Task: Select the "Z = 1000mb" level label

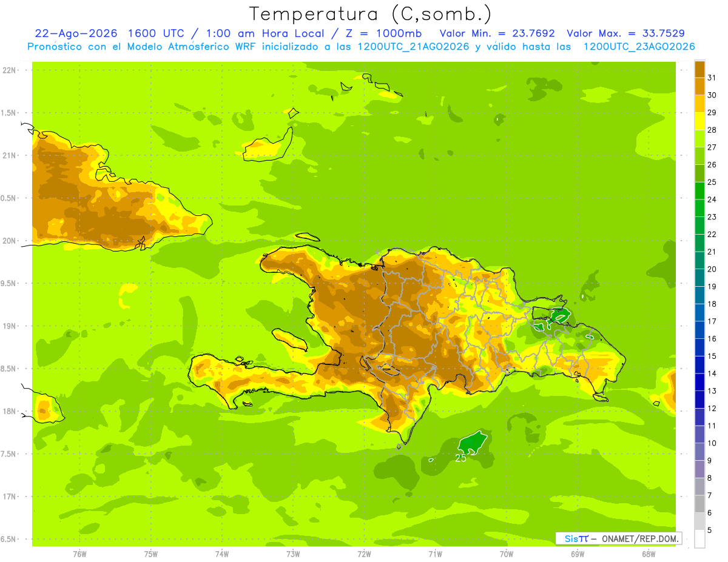Action: (385, 33)
